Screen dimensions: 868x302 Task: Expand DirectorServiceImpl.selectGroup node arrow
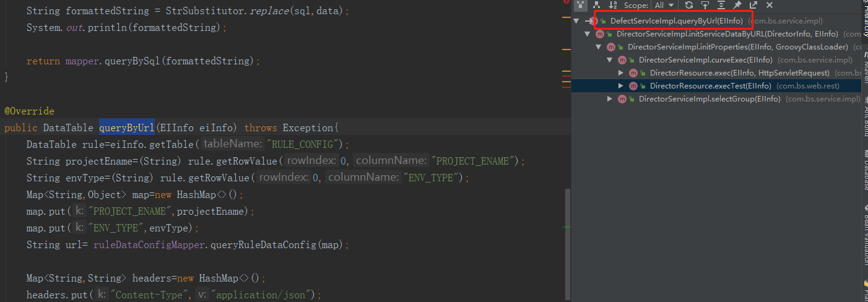(609, 99)
